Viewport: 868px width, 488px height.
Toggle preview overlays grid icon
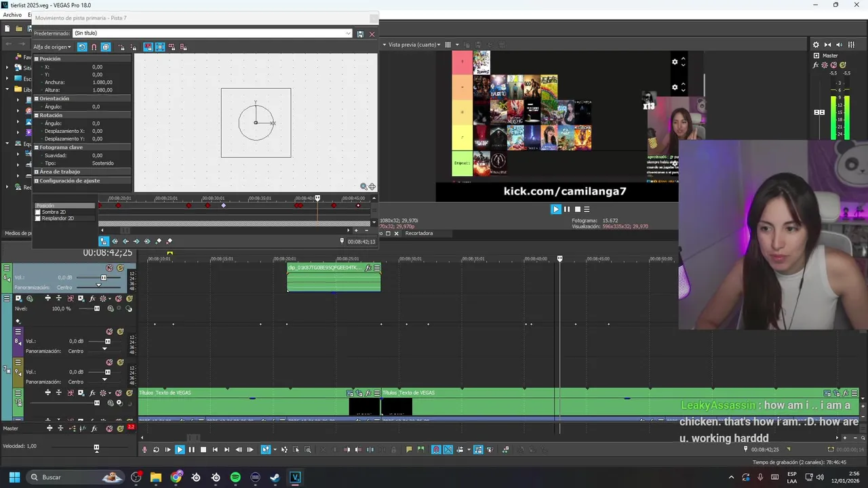coord(448,45)
